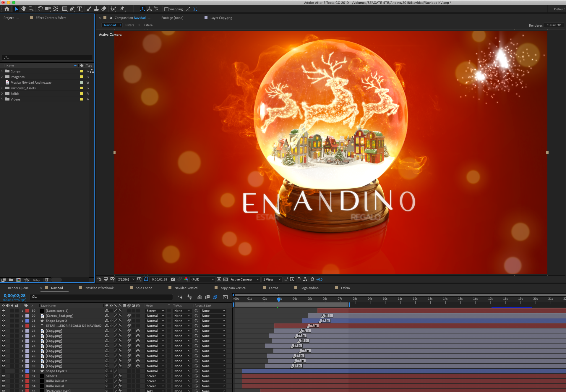566x392 pixels.
Task: Show Shape Layer 1 by enabling its eye
Action: (x=4, y=371)
